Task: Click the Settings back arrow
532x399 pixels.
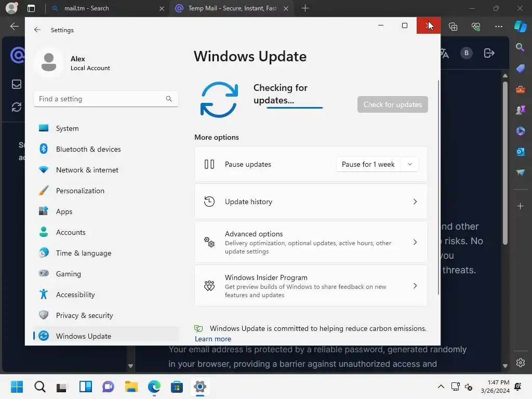Action: [37, 30]
